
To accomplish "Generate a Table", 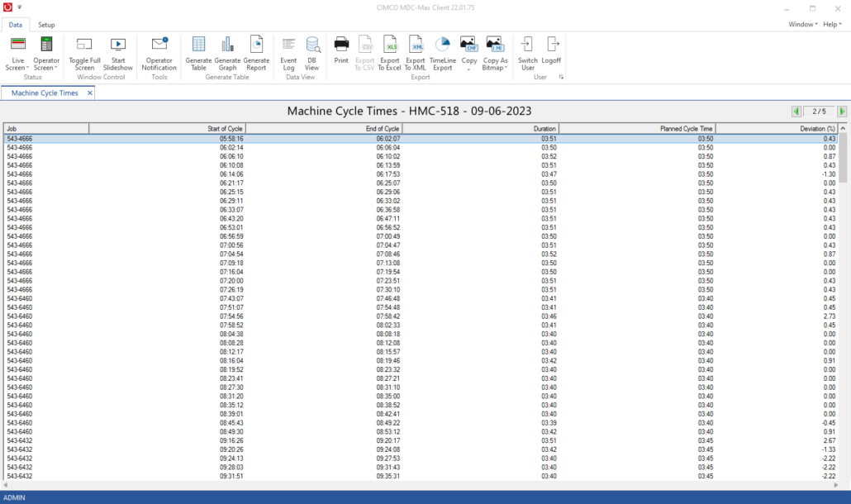I will point(197,54).
